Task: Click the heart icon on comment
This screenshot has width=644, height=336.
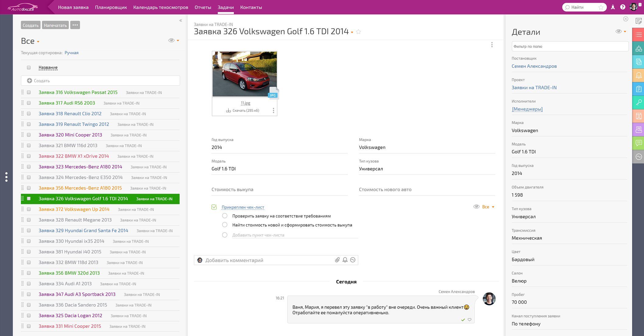Action: tap(470, 320)
